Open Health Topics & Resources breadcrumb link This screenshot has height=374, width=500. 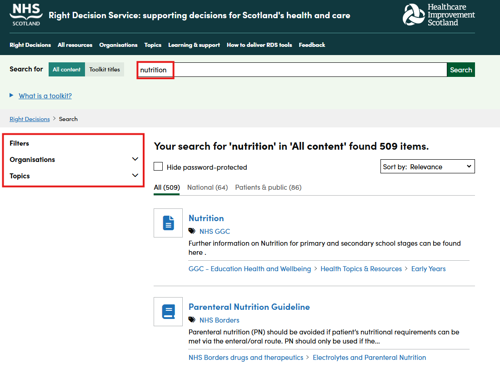361,269
